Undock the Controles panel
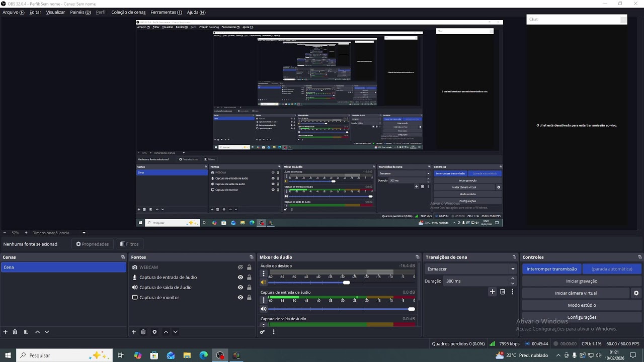Viewport: 644px width, 362px height. pyautogui.click(x=639, y=257)
